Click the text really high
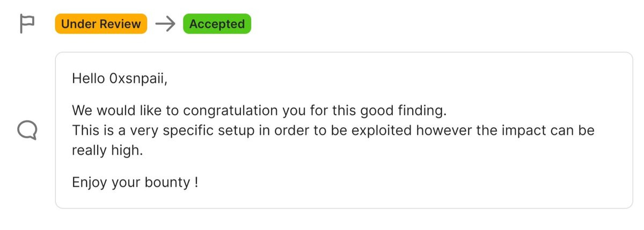Viewport: 644px width, 230px height. tap(107, 151)
